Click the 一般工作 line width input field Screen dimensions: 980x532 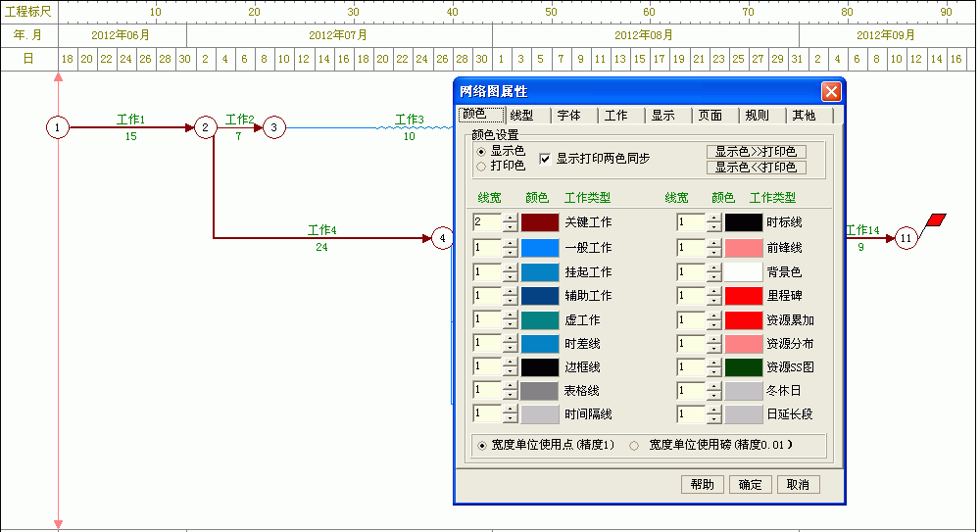(x=486, y=247)
